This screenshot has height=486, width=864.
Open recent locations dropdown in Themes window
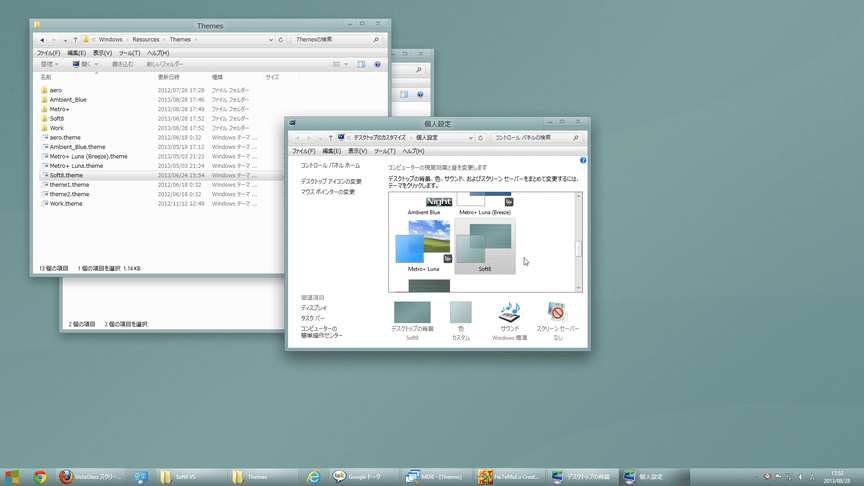pos(65,40)
